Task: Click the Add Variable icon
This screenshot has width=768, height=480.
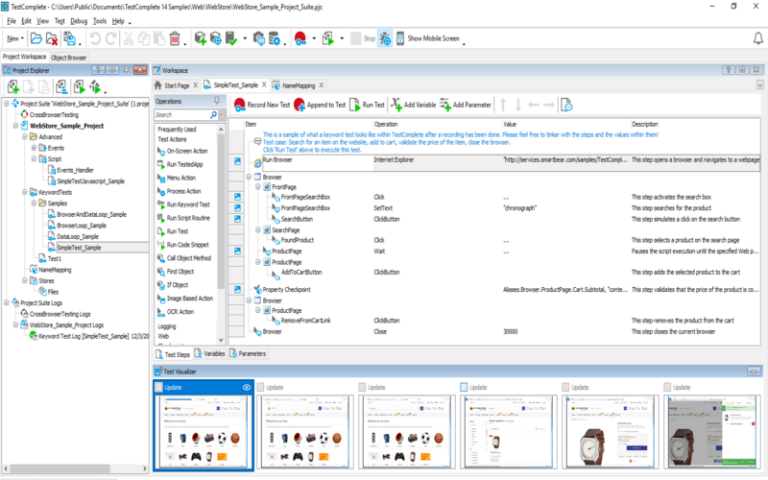Action: click(397, 104)
